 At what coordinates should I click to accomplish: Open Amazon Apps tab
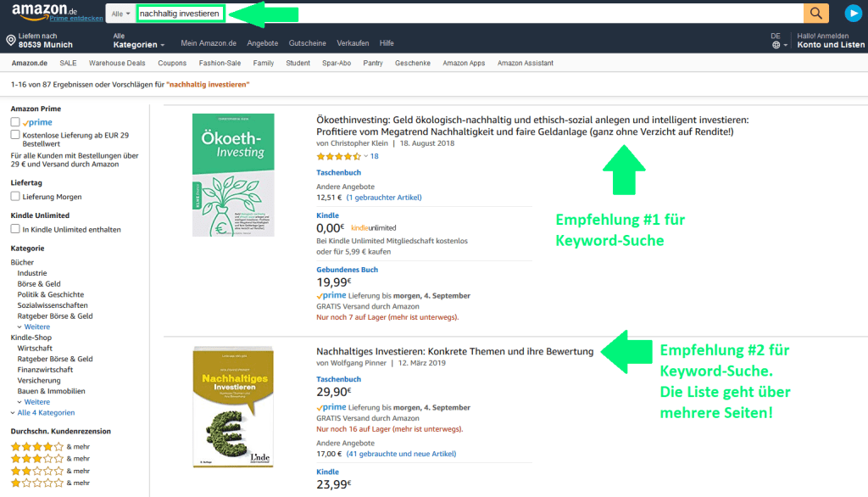pos(464,63)
